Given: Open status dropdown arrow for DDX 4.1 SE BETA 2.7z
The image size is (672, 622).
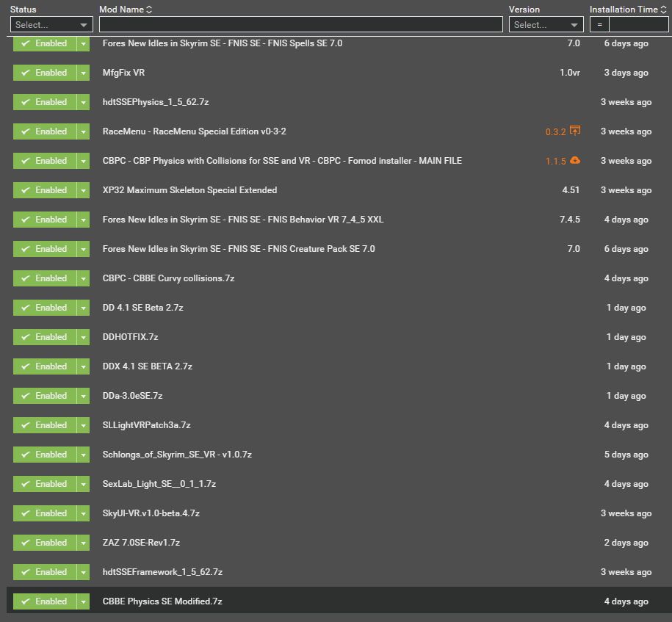Looking at the screenshot, I should coord(83,366).
